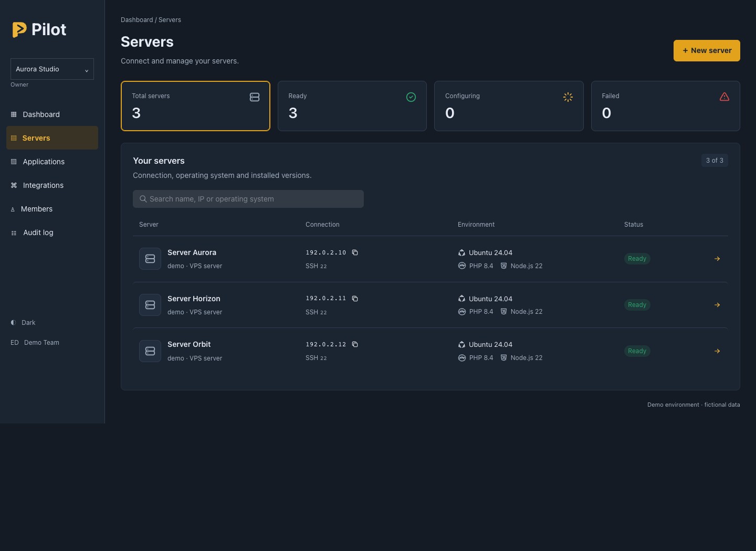756x551 pixels.
Task: Click the 3 of 3 count badge
Action: click(x=715, y=161)
